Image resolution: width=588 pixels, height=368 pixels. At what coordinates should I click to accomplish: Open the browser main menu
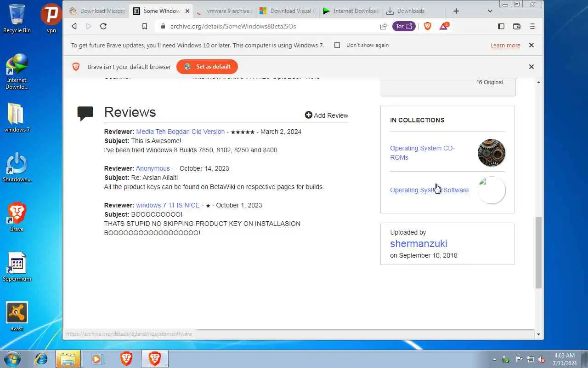(x=532, y=26)
